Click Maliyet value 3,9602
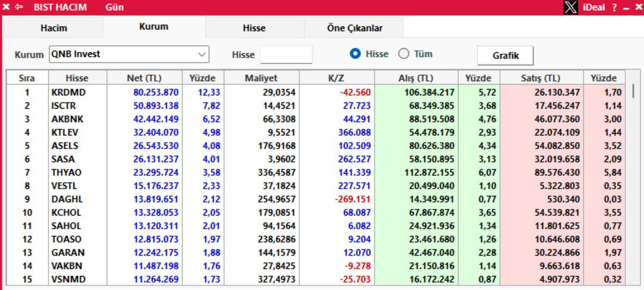 click(x=279, y=159)
